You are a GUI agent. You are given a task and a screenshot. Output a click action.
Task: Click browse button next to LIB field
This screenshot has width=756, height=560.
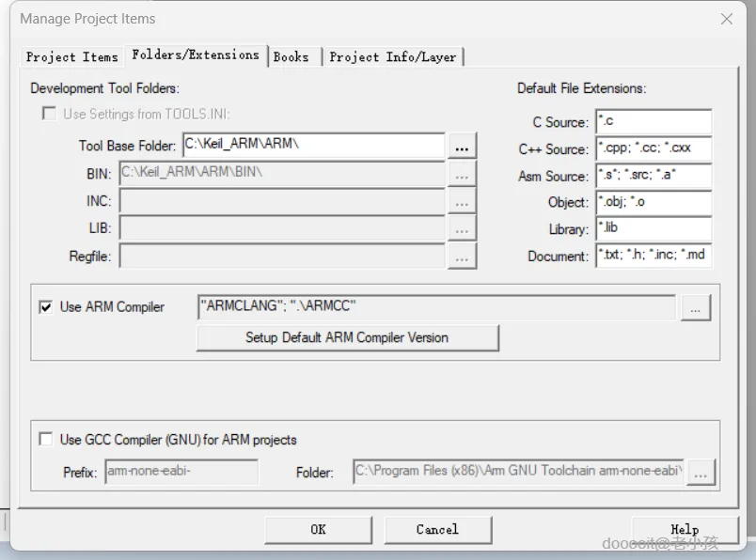click(462, 228)
